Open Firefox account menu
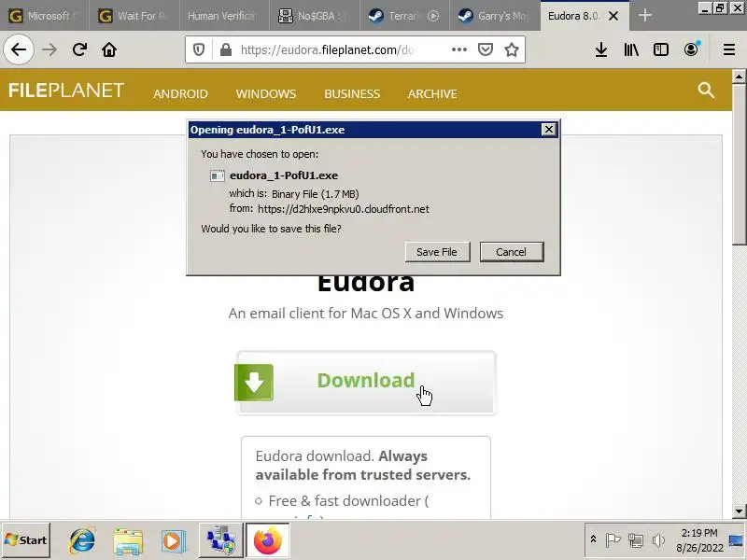Image resolution: width=747 pixels, height=560 pixels. (691, 49)
